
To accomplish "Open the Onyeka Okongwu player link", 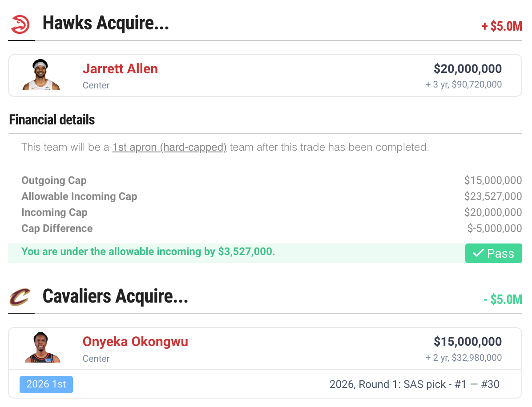I will coord(135,342).
